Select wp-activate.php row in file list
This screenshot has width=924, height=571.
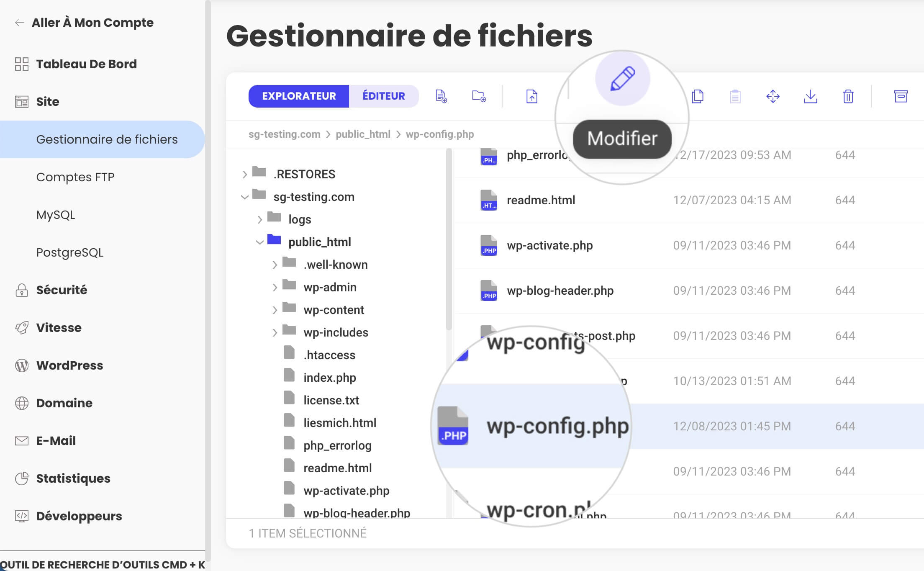click(689, 245)
